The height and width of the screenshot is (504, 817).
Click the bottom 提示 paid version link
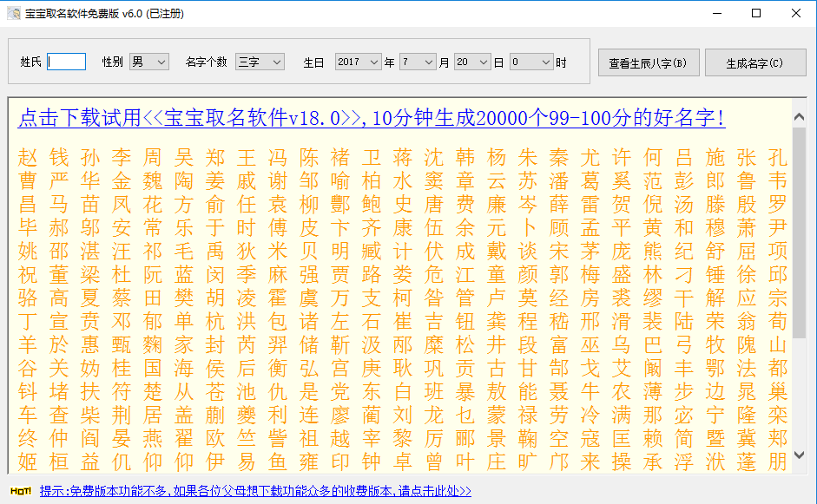click(255, 491)
